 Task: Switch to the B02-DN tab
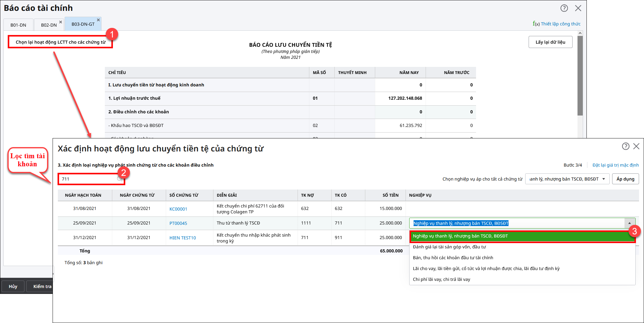click(x=49, y=25)
